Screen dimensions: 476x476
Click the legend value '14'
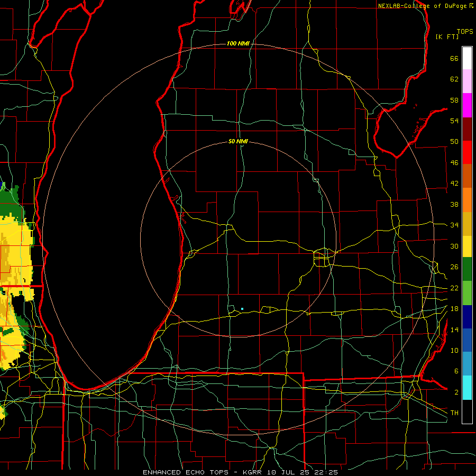click(x=454, y=329)
